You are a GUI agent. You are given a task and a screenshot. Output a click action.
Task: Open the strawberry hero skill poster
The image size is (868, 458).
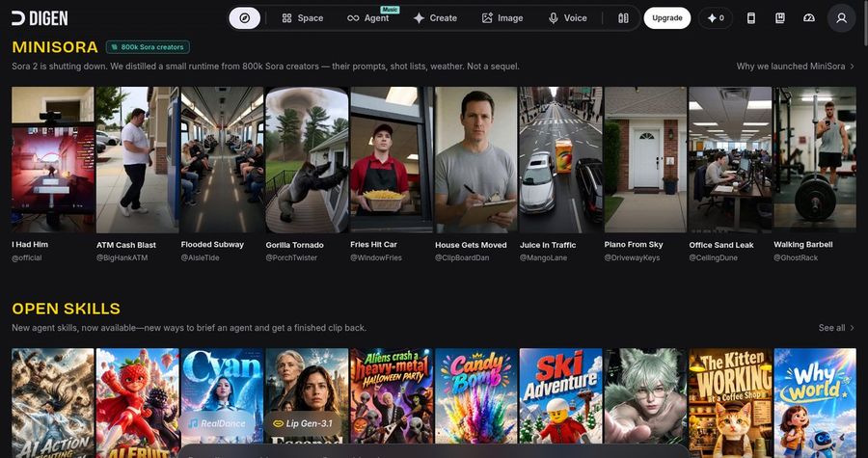click(138, 403)
